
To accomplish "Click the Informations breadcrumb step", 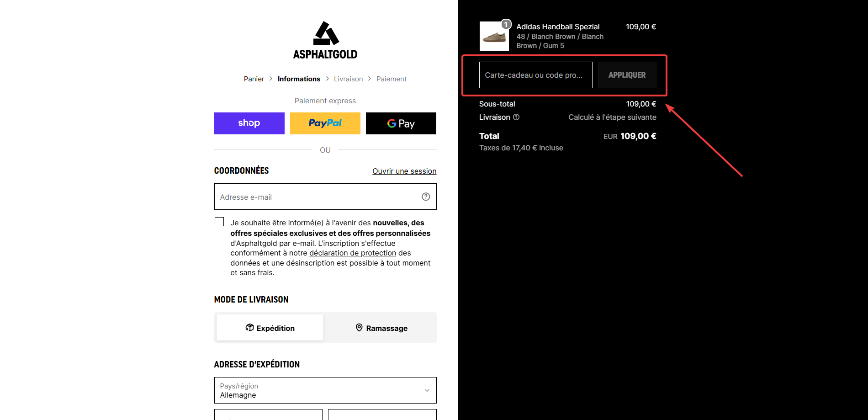I will click(299, 79).
